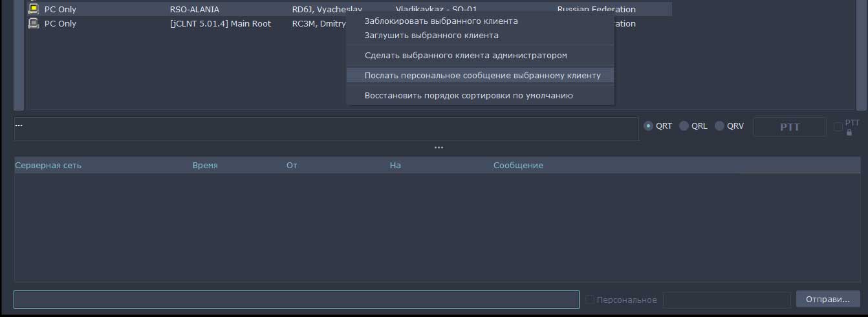This screenshot has height=317, width=868.
Task: Select the QRT radio button
Action: click(x=649, y=126)
